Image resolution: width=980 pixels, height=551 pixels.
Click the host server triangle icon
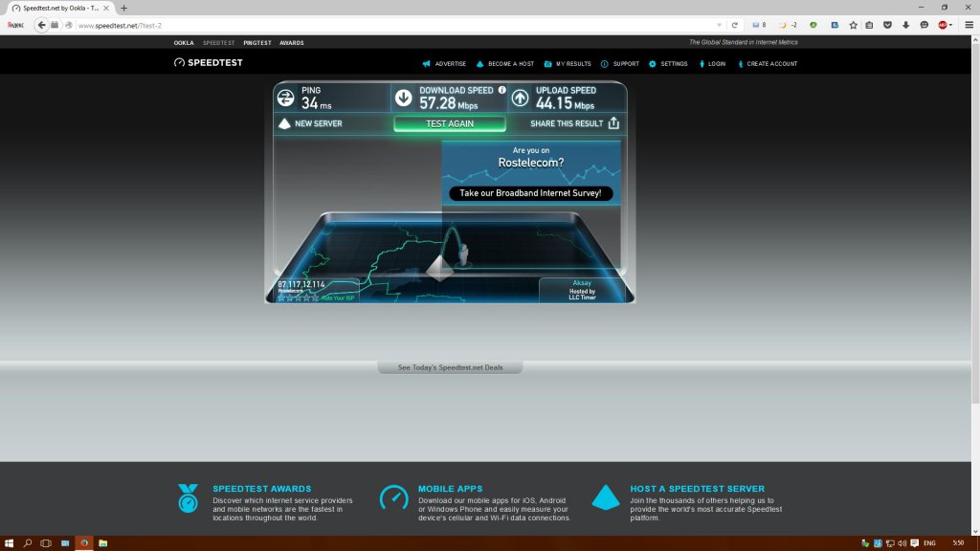pyautogui.click(x=606, y=497)
